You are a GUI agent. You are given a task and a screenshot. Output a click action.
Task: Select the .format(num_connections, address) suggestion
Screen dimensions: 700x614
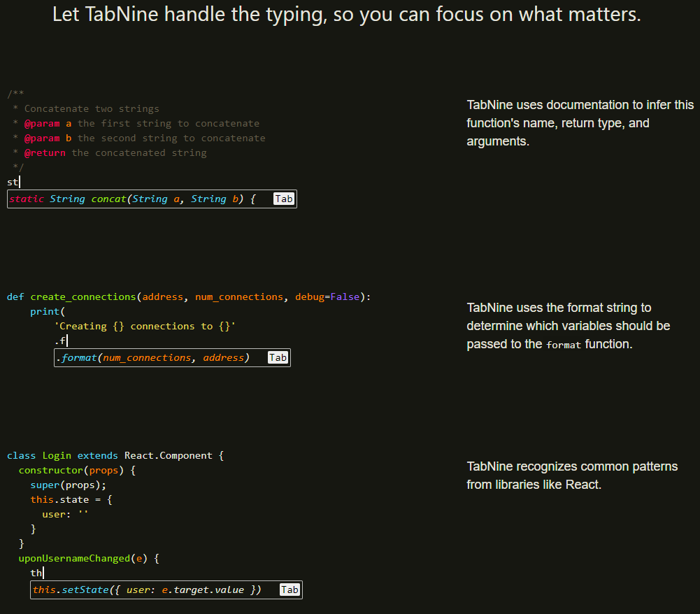click(x=152, y=357)
